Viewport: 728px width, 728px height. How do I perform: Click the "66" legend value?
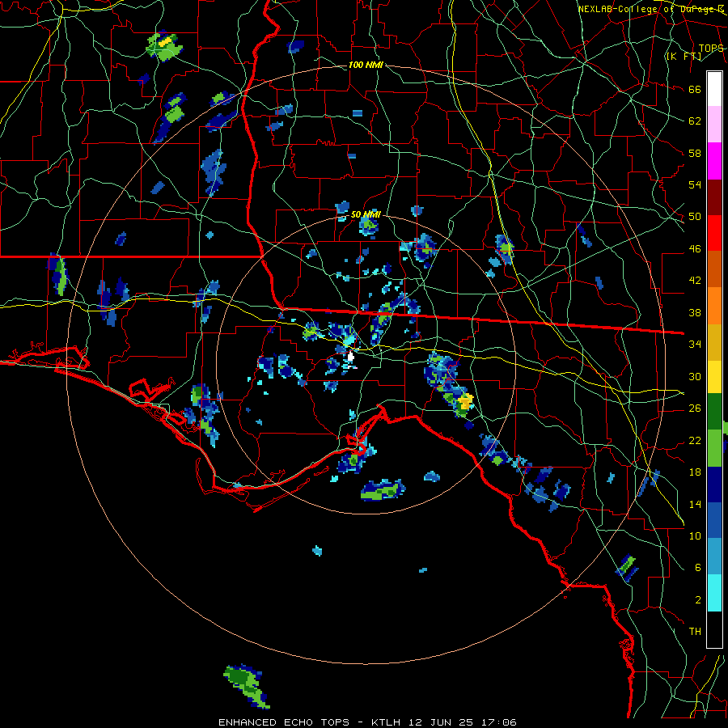(x=695, y=89)
